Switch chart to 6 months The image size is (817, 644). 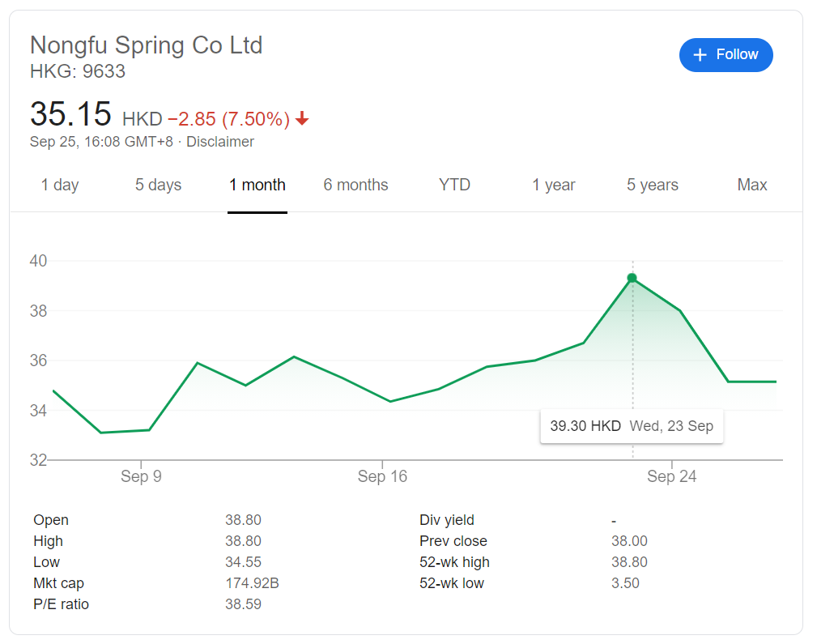click(x=355, y=186)
